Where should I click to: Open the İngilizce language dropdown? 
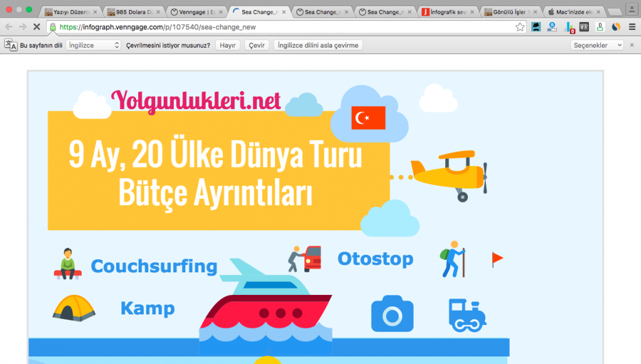point(94,45)
